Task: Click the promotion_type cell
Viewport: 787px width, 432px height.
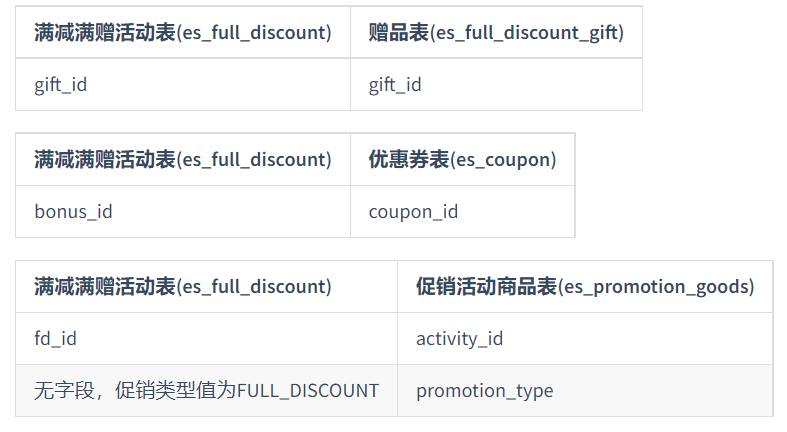Action: click(585, 391)
